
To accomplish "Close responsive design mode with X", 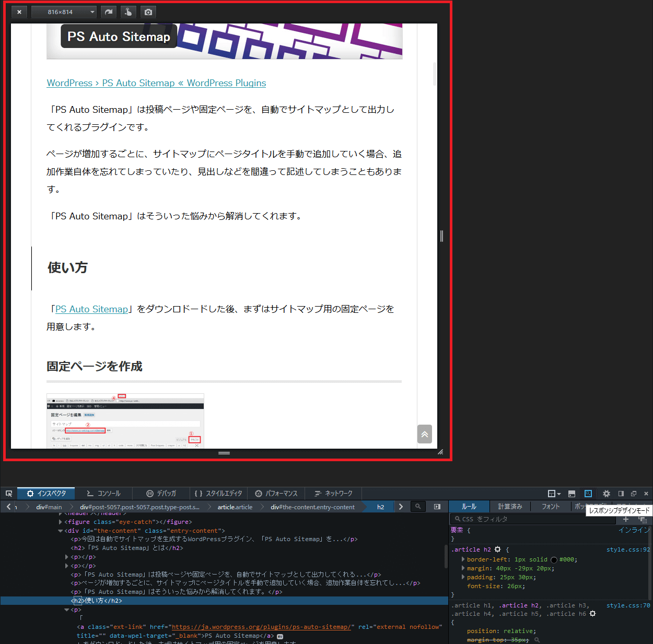I will 19,12.
